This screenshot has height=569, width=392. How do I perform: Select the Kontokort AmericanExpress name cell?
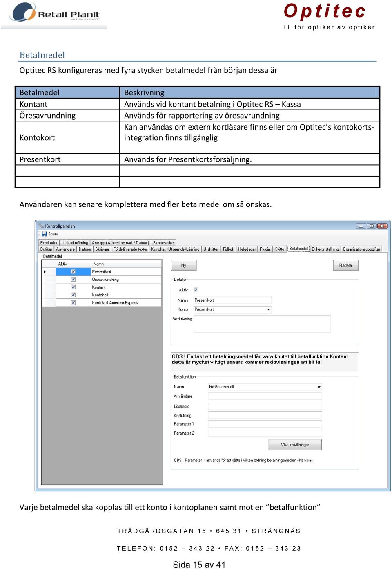pyautogui.click(x=126, y=302)
